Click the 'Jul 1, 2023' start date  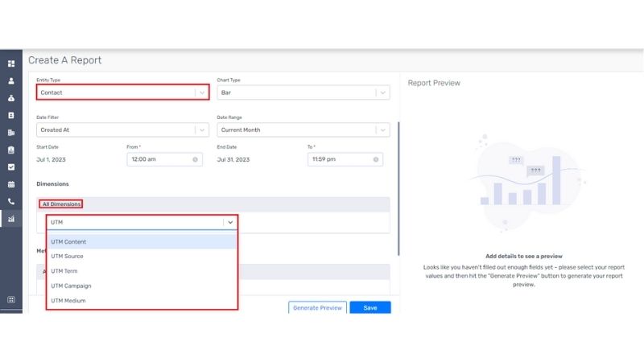(x=51, y=159)
